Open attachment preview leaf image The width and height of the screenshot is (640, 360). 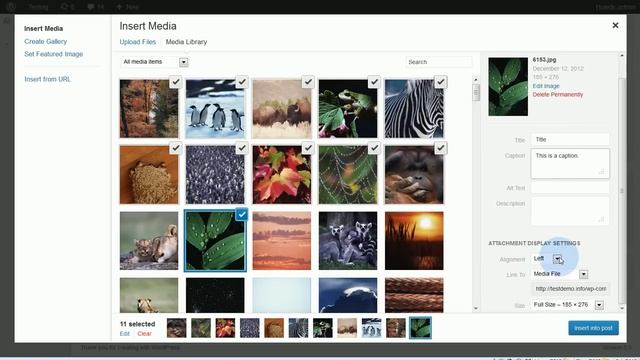coord(508,87)
